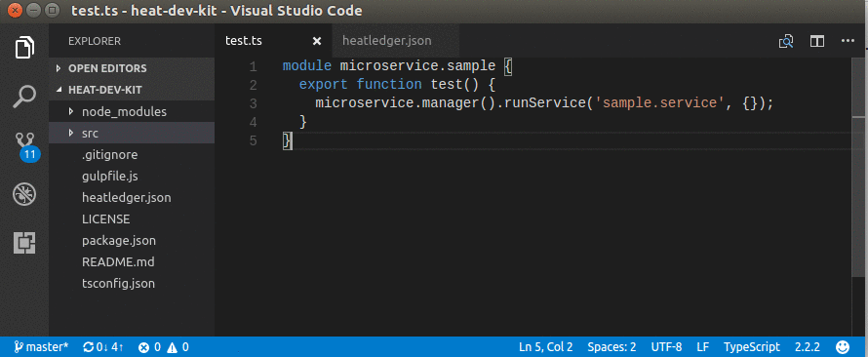Select the TypeScript language mode indicator
The height and width of the screenshot is (357, 868).
(752, 347)
